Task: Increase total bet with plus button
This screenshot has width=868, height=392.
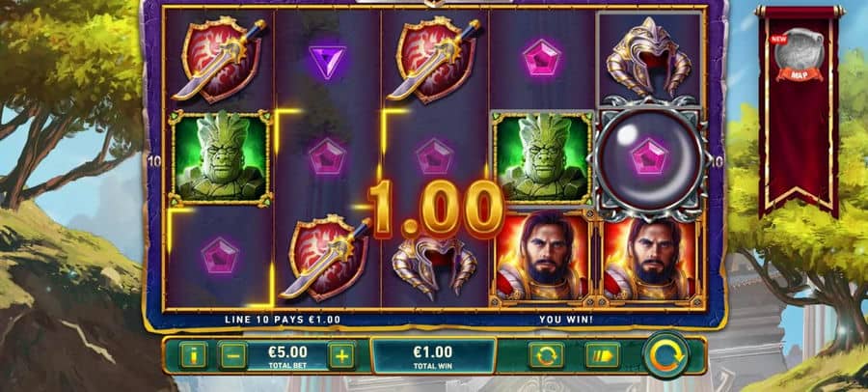Action: 342,355
